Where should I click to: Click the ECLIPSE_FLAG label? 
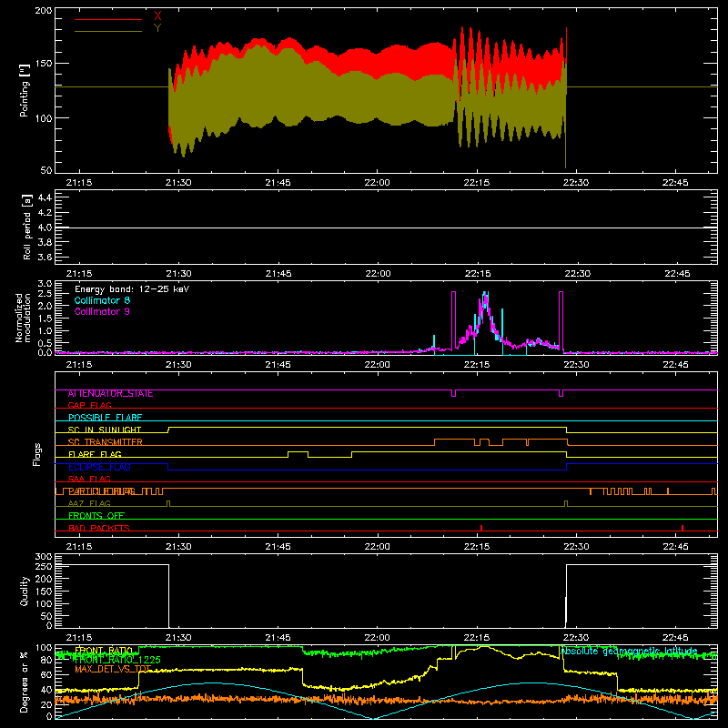[x=99, y=467]
